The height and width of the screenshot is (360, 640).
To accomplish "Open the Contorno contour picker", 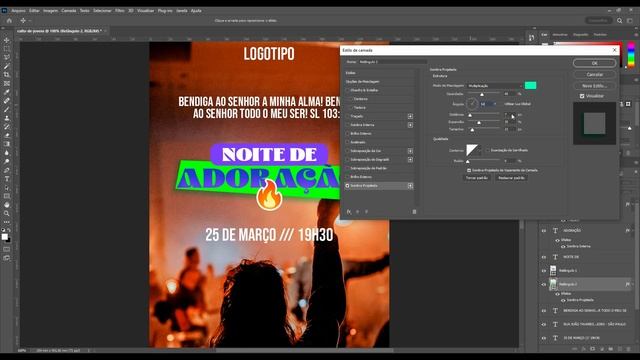I will [473, 150].
